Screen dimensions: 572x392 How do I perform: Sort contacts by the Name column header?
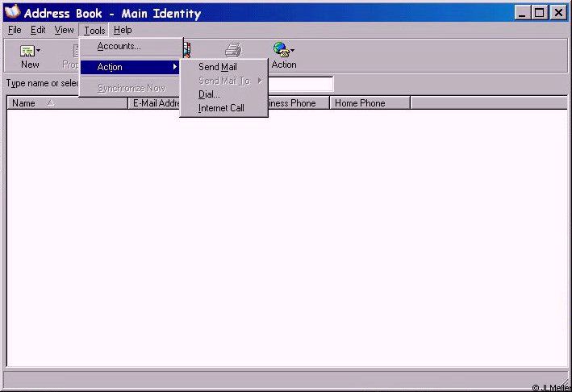(x=67, y=103)
